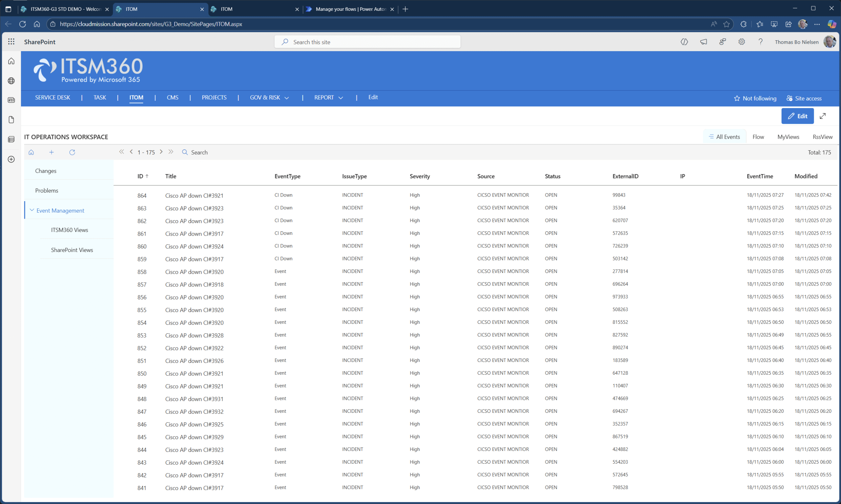Click the blue Edit page button
The height and width of the screenshot is (504, 841).
pos(797,116)
